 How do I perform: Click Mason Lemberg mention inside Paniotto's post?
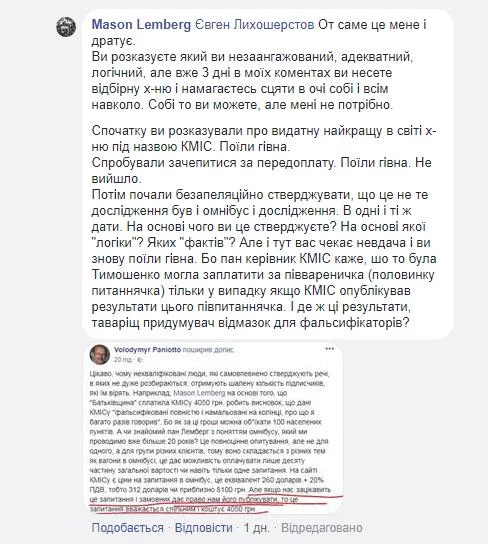pos(199,393)
